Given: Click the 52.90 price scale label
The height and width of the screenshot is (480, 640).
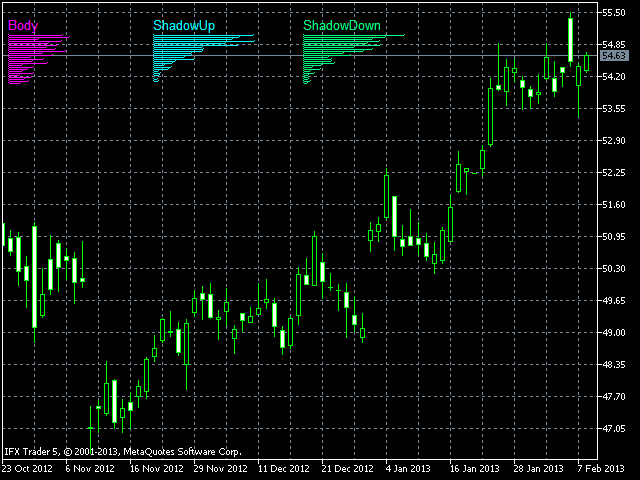Looking at the screenshot, I should pos(614,141).
